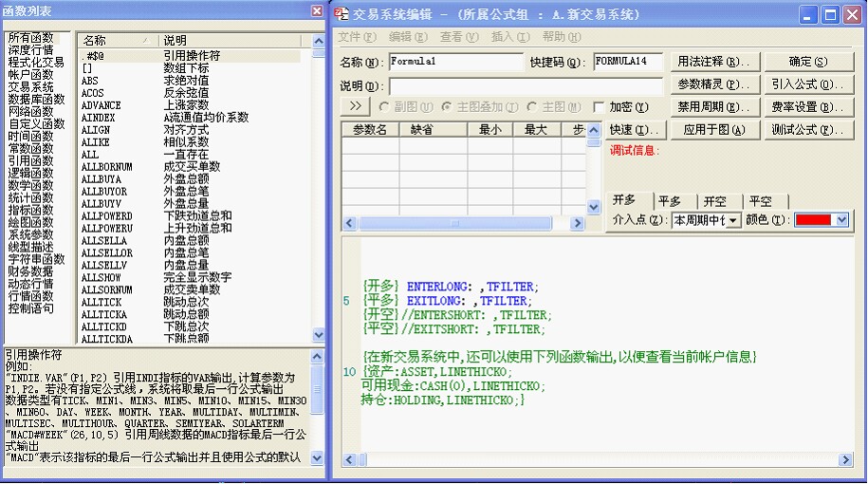The width and height of the screenshot is (868, 484).
Task: Click the >> expand button
Action: (x=356, y=105)
